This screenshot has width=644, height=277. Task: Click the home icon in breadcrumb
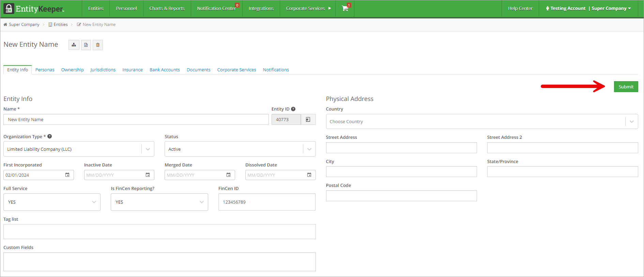pyautogui.click(x=5, y=25)
